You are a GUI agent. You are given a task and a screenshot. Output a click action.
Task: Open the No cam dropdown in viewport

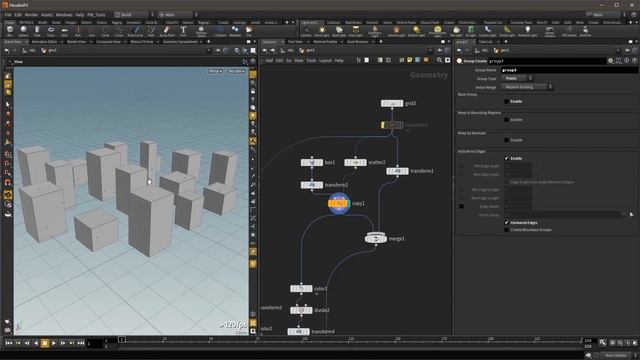tap(236, 71)
